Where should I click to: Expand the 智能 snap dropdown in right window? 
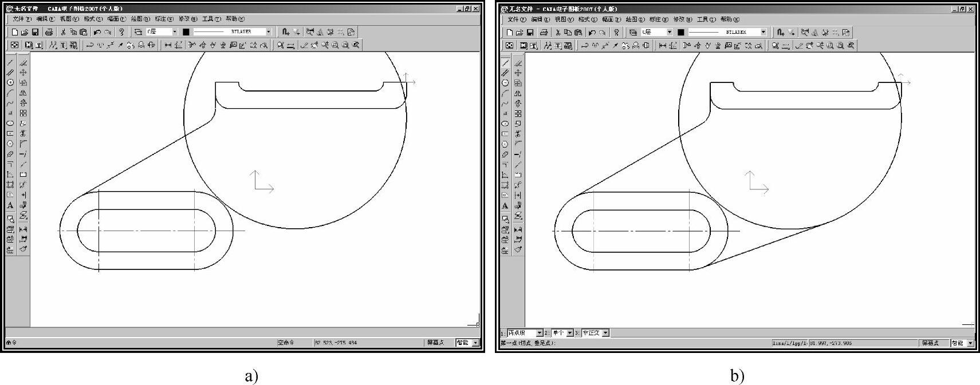970,343
